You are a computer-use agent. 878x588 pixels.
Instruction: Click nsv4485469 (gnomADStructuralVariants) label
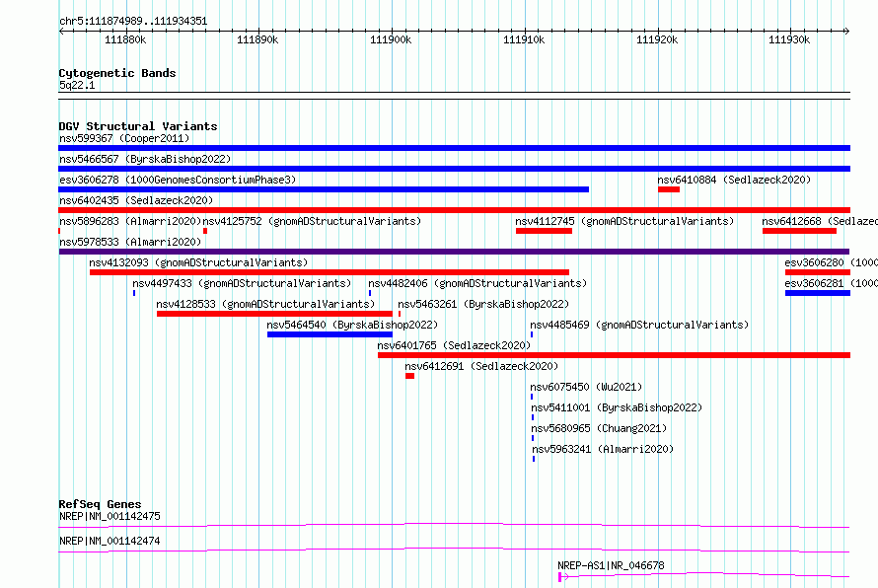pos(639,325)
